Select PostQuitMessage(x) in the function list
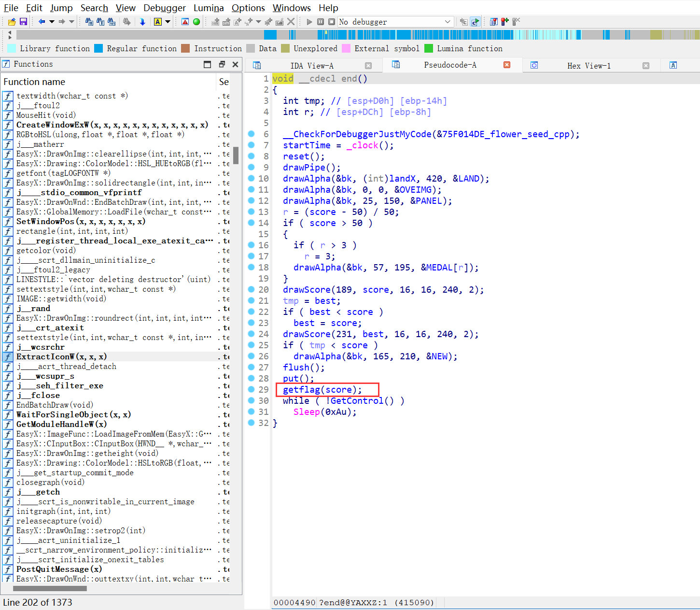Viewport: 700px width, 610px height. (59, 569)
